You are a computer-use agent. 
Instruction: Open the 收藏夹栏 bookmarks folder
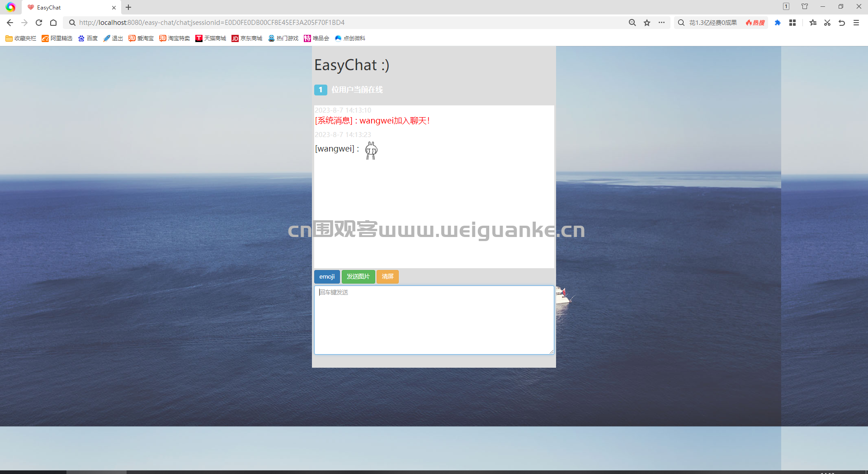click(x=21, y=38)
